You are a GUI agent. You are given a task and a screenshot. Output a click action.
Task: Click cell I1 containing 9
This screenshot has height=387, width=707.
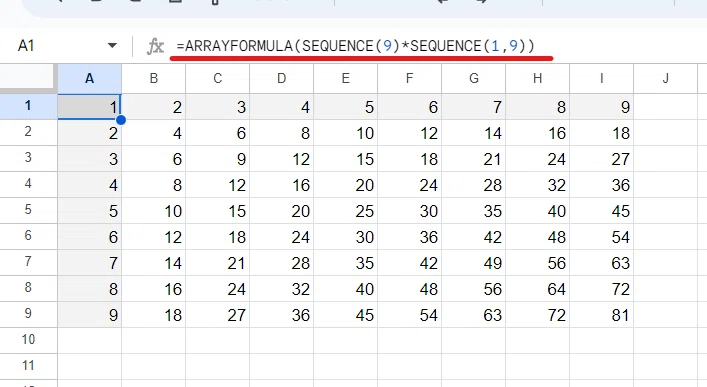[x=602, y=106]
